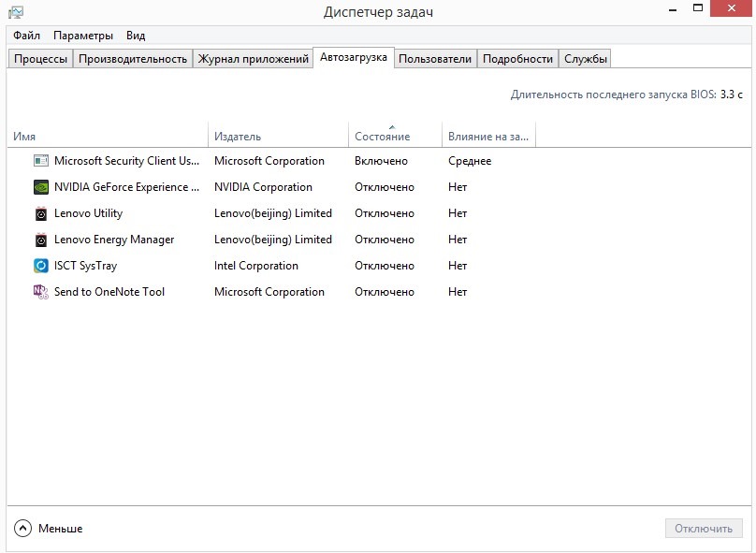Select the ISCT SysTray entry name
The width and height of the screenshot is (756, 553).
[x=85, y=266]
